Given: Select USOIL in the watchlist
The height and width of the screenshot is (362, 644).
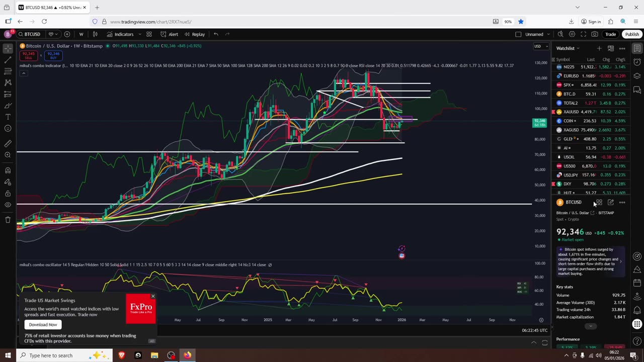Looking at the screenshot, I should pos(591,157).
